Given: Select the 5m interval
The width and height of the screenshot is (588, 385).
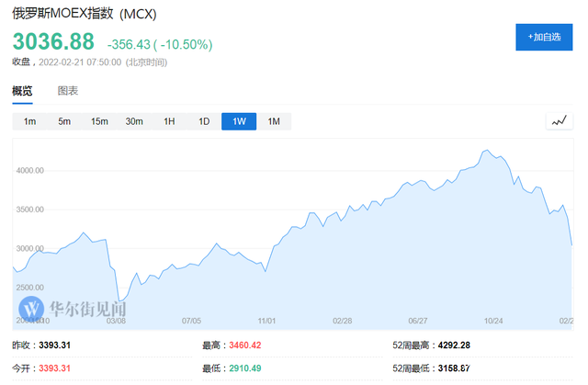Looking at the screenshot, I should pyautogui.click(x=64, y=121).
